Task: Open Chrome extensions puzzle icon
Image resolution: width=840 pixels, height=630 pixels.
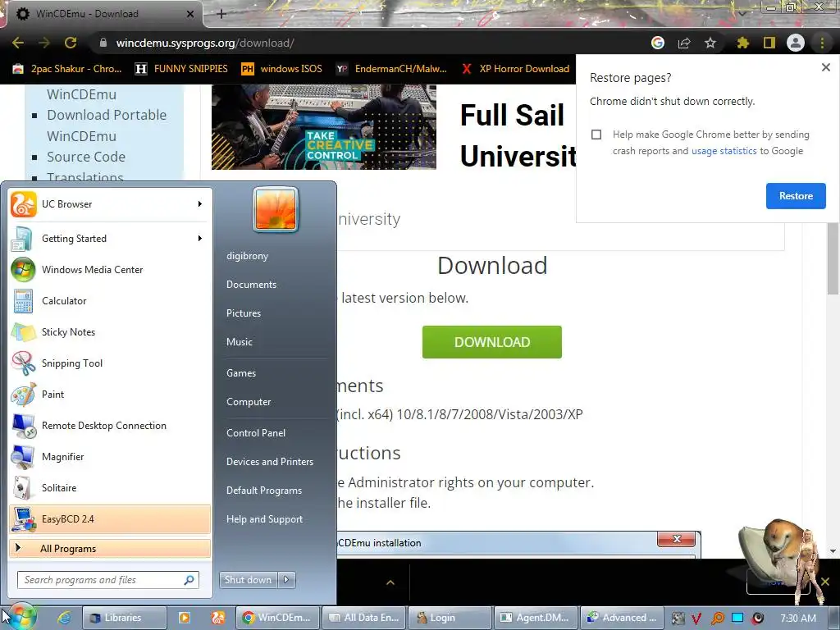Action: [x=742, y=43]
